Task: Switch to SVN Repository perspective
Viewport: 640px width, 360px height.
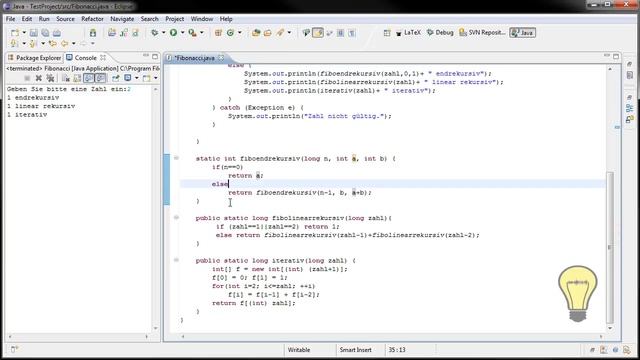Action: [x=482, y=33]
